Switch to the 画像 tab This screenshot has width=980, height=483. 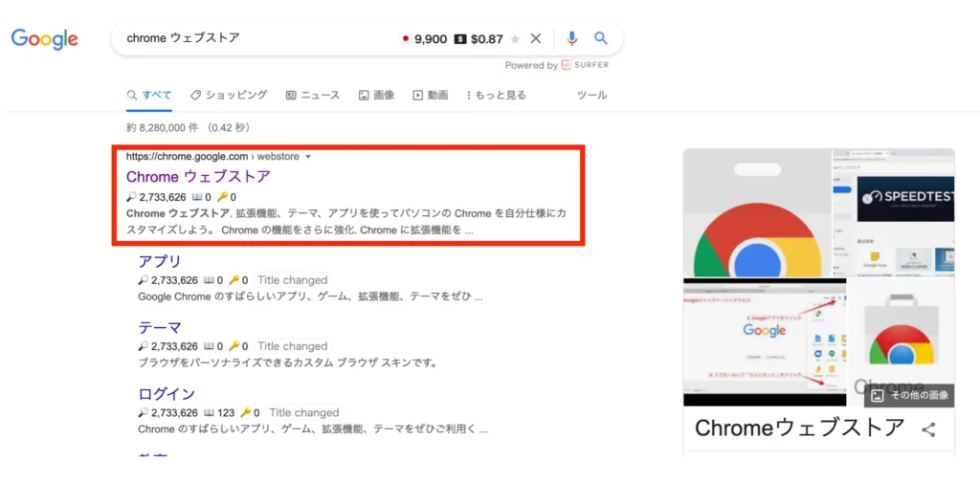tap(376, 95)
